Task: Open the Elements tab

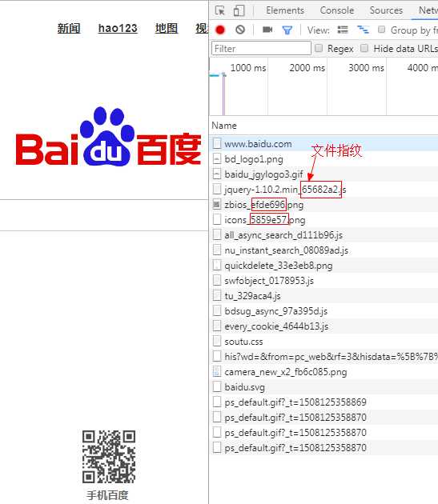Action: (285, 10)
